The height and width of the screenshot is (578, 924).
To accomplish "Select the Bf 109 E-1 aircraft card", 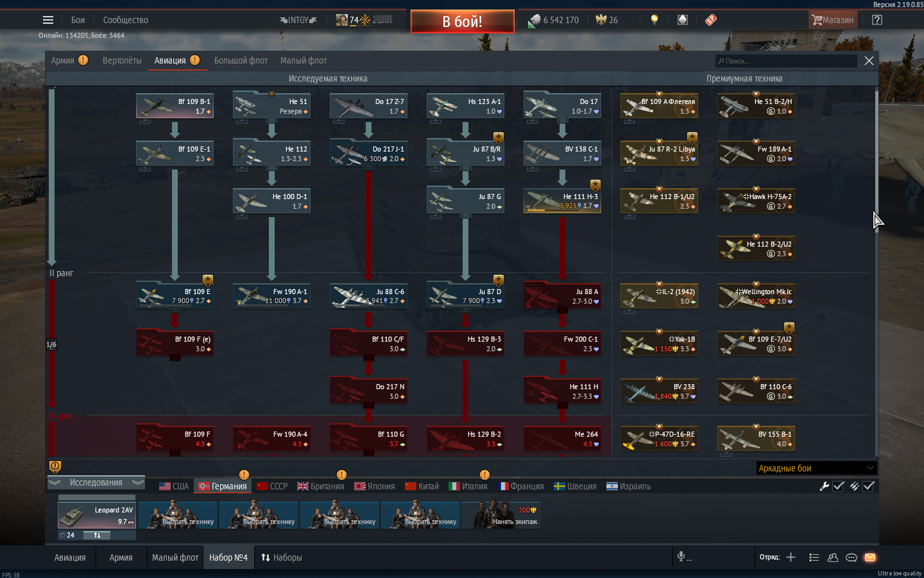I will (x=175, y=154).
